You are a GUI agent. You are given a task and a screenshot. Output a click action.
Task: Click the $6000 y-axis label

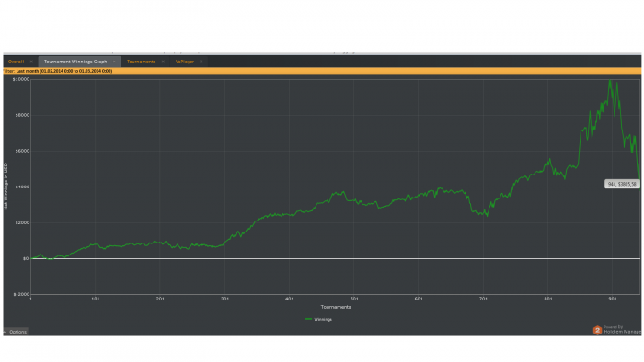point(22,151)
